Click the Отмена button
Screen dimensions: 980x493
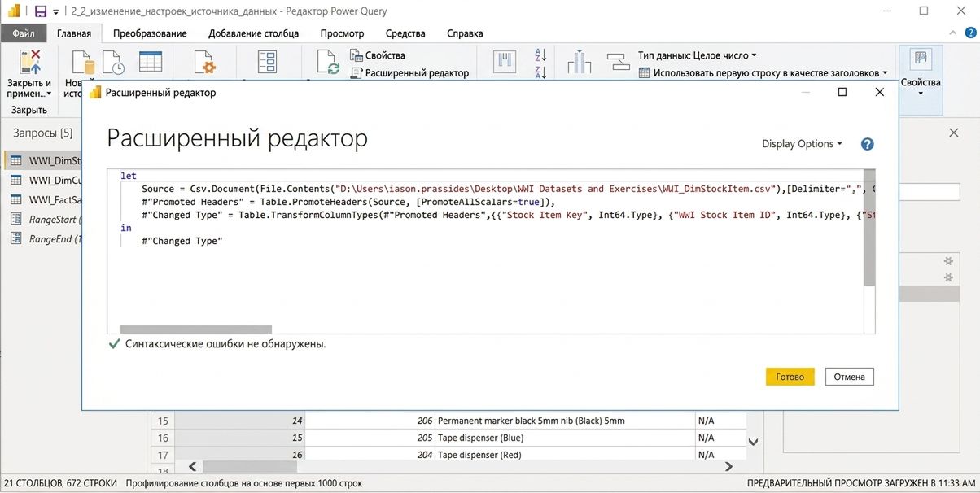pos(850,377)
